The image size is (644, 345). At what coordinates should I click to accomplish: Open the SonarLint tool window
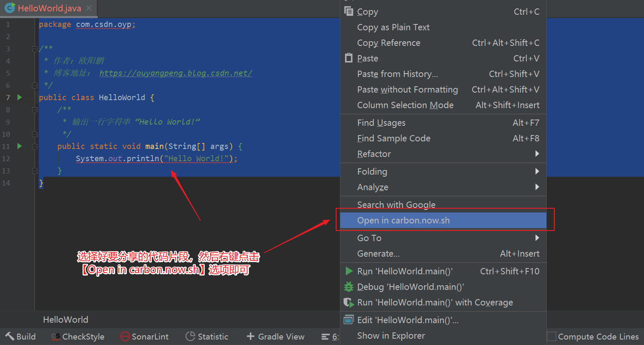tap(144, 337)
